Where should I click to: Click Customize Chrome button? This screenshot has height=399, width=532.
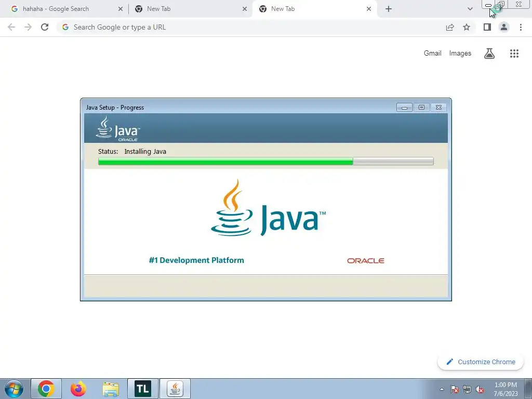481,362
